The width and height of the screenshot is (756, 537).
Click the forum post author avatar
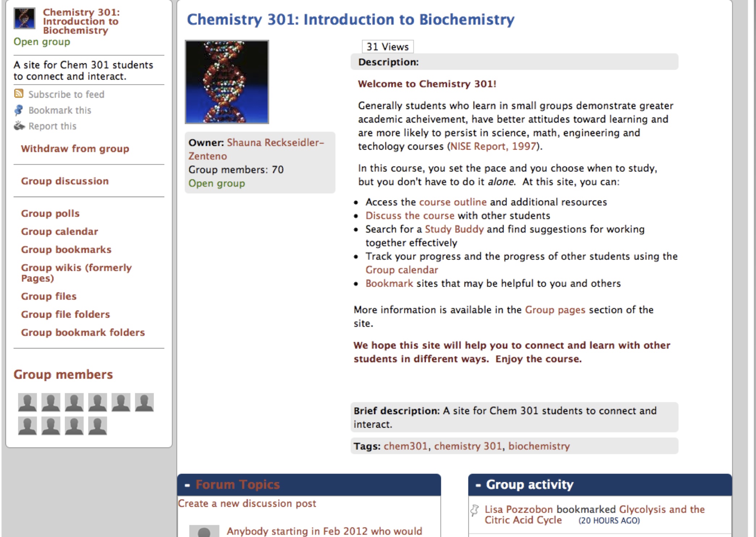coord(204,531)
